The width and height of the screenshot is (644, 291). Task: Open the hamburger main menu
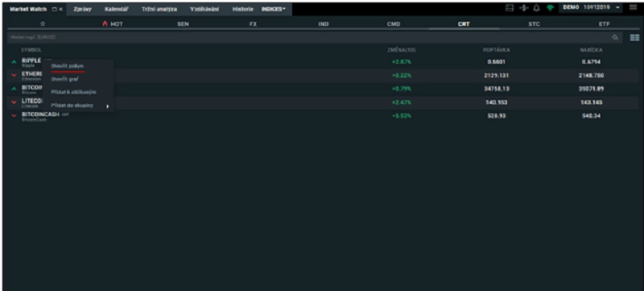coord(633,7)
